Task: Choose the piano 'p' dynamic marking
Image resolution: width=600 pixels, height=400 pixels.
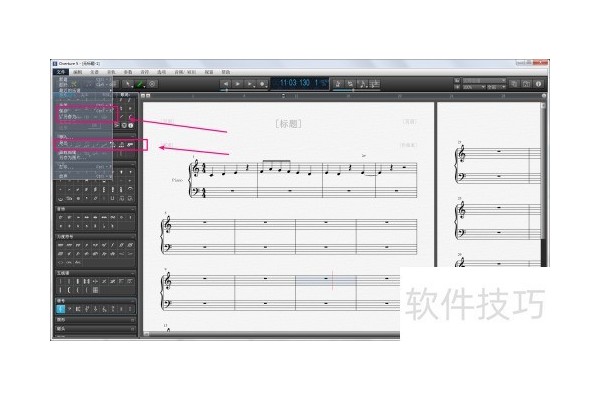Action: (87, 245)
